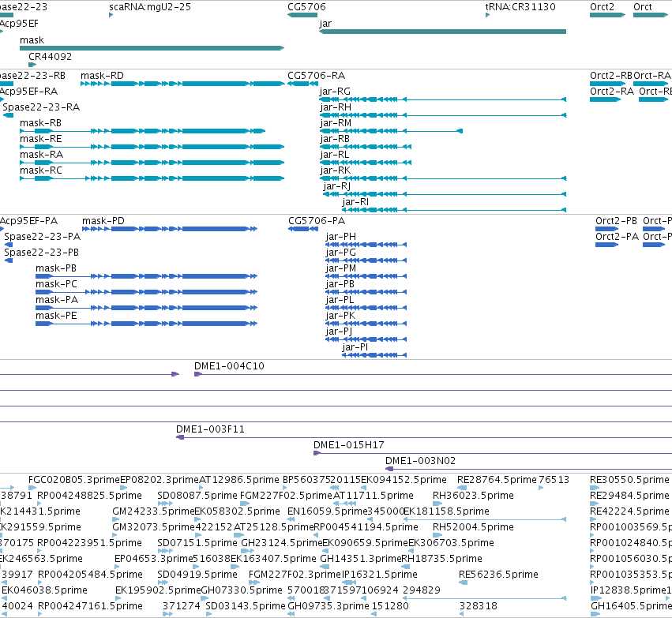
Task: Select the Orct2-RA transcript label
Action: (x=612, y=92)
